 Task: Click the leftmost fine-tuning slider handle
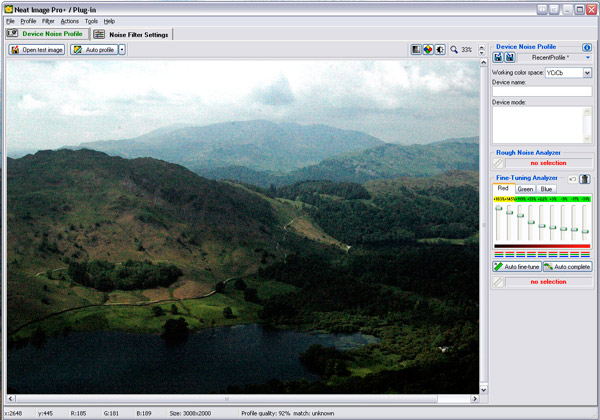click(x=498, y=208)
